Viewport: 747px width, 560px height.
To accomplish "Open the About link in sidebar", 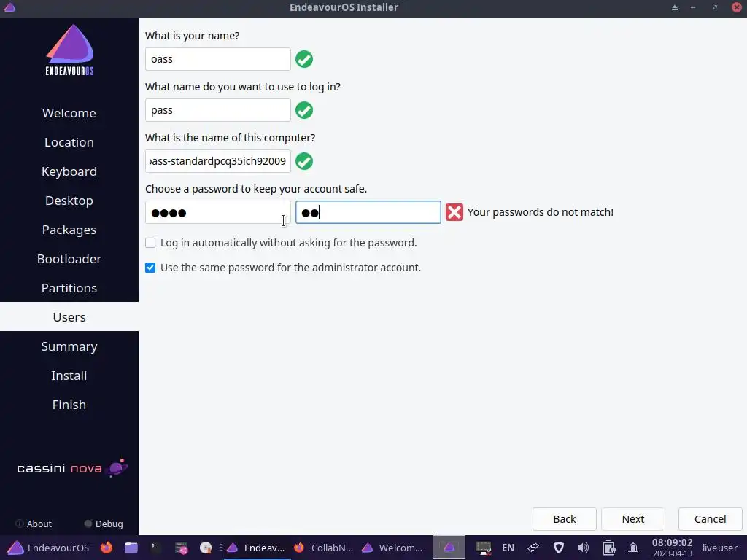I will click(x=34, y=524).
